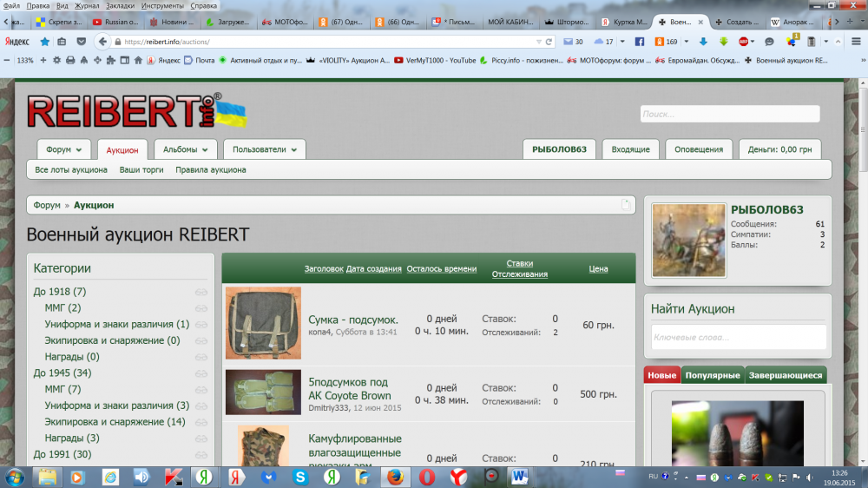
Task: Open the chat bubble toolbar icon
Action: [x=769, y=42]
